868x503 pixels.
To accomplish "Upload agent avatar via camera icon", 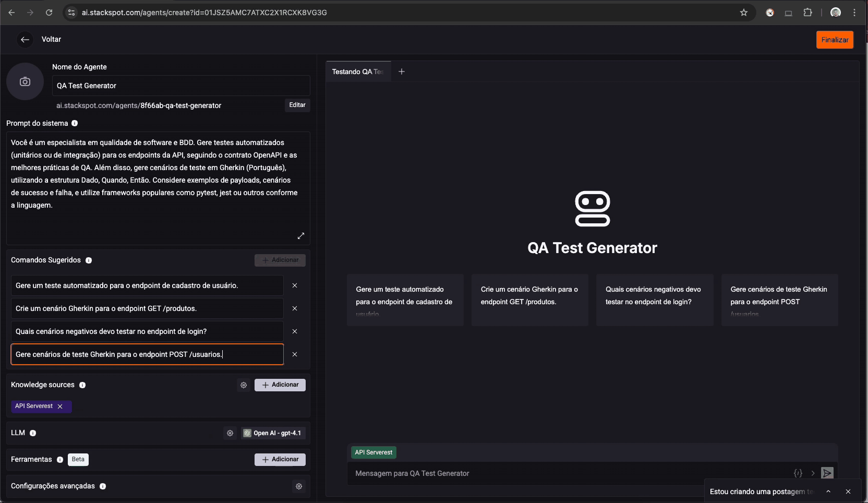I will pos(25,81).
